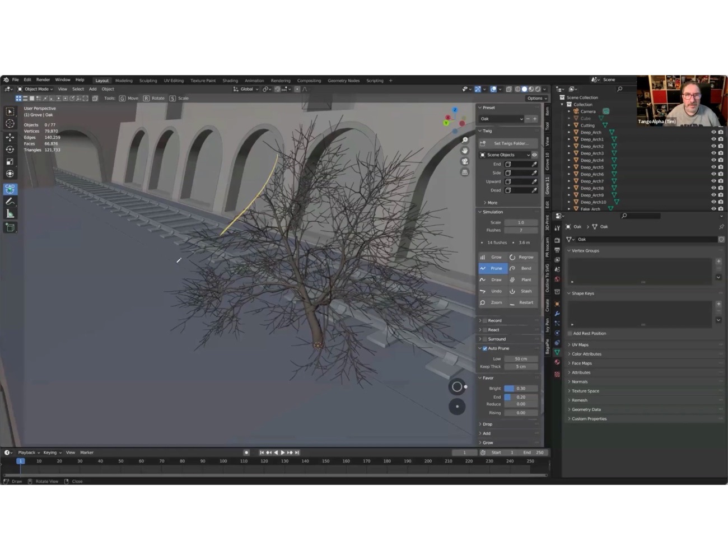Screen dimensions: 728x560
Task: Select the Measure tool in the viewport toolbar
Action: (10, 213)
